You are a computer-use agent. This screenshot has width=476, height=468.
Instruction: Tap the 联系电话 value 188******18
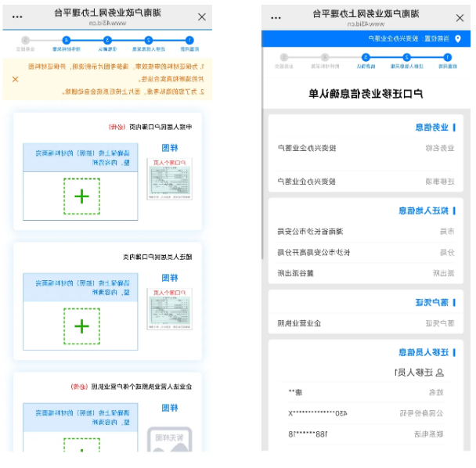click(x=308, y=434)
